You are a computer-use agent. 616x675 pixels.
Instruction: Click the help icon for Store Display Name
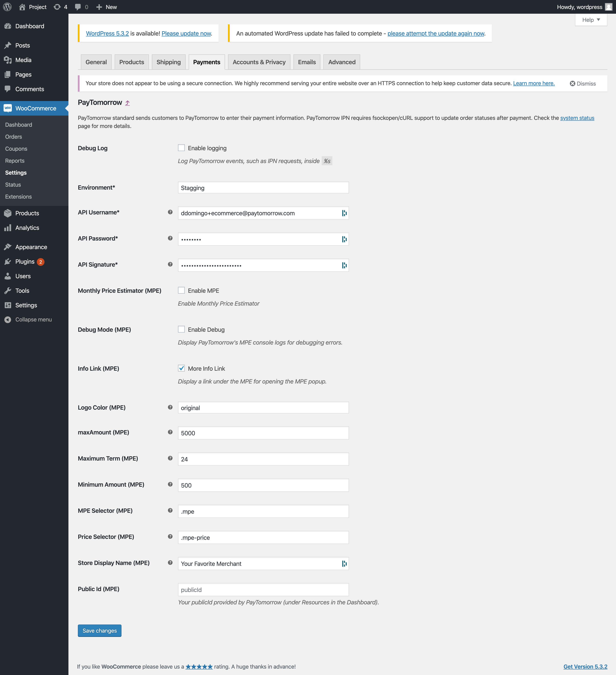click(170, 562)
